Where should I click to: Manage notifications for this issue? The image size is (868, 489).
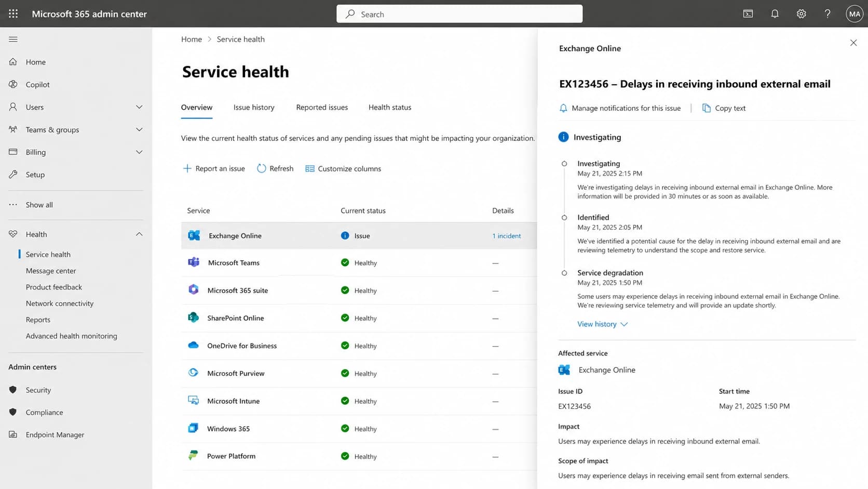pyautogui.click(x=620, y=108)
